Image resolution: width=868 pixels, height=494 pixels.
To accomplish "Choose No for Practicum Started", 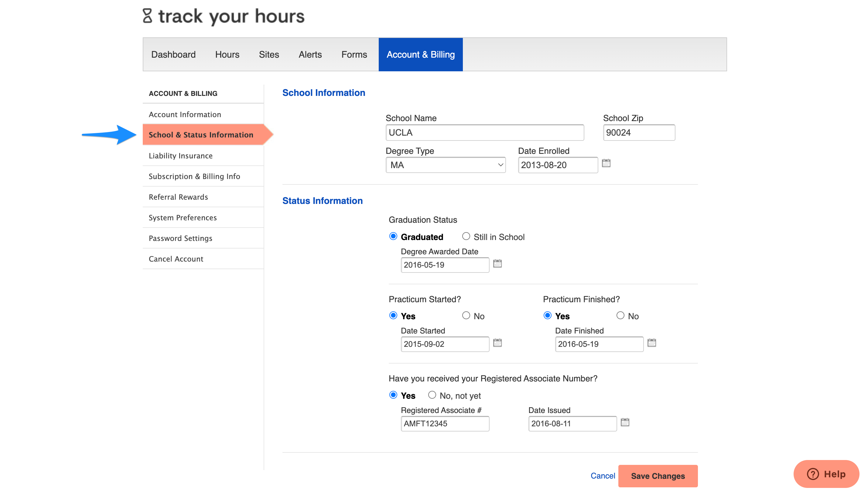I will 466,316.
